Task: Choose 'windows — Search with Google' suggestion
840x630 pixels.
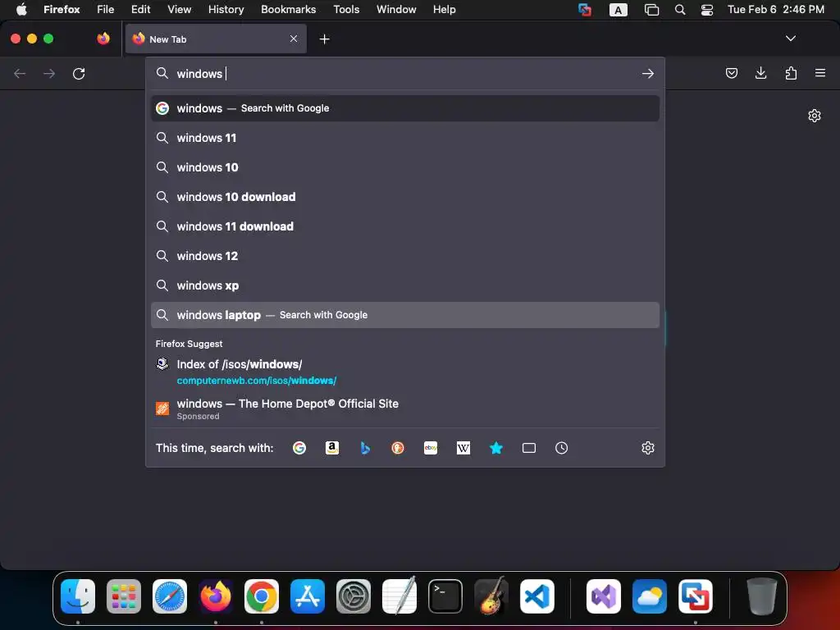Action: [405, 108]
